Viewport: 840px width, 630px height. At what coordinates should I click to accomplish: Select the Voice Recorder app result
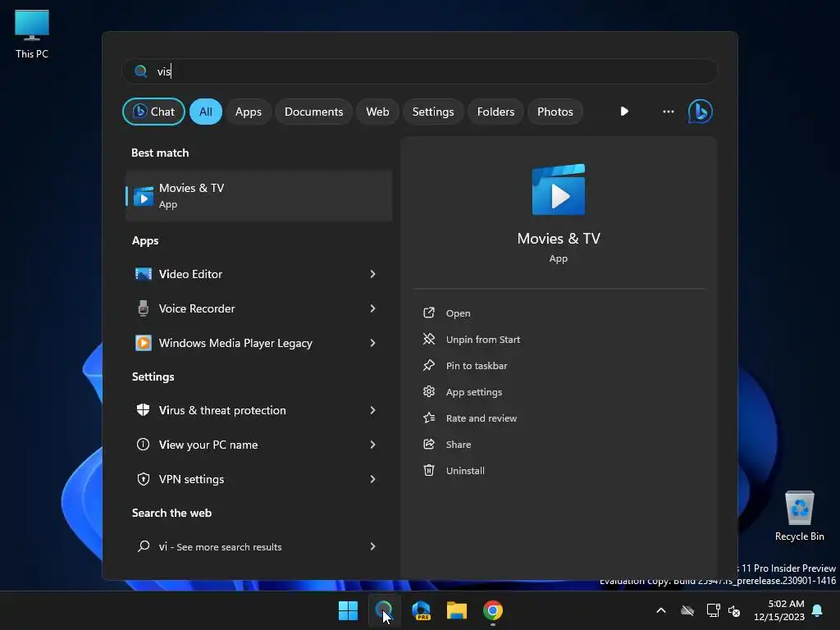258,308
